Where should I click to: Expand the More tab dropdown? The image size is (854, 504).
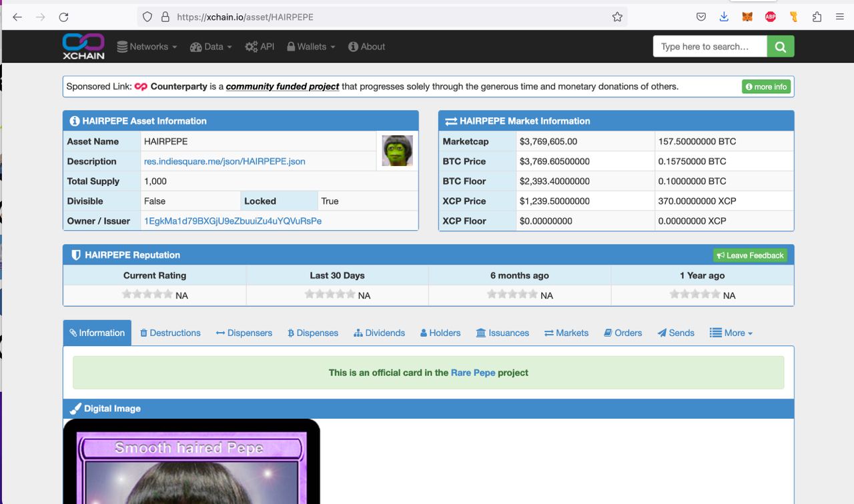pos(731,333)
